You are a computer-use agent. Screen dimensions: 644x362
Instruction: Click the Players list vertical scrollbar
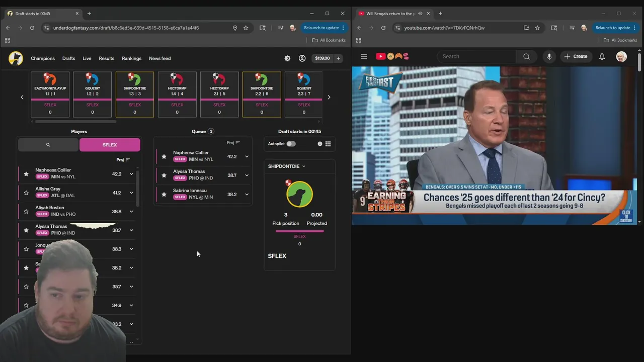[x=137, y=188]
